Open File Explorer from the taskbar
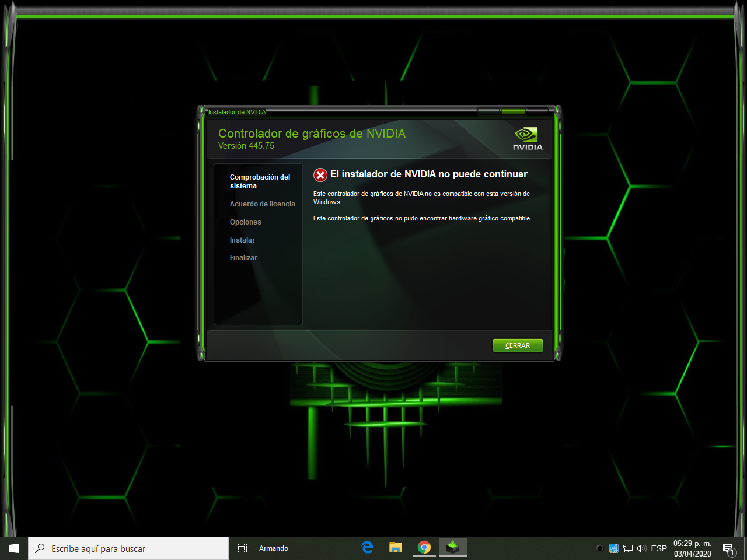 coord(396,548)
